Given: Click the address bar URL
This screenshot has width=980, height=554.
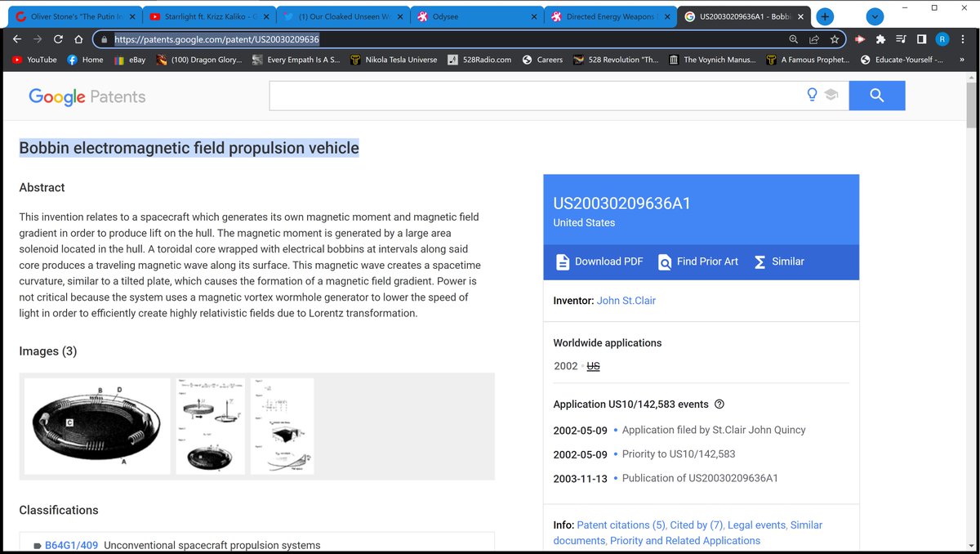Looking at the screenshot, I should (216, 39).
